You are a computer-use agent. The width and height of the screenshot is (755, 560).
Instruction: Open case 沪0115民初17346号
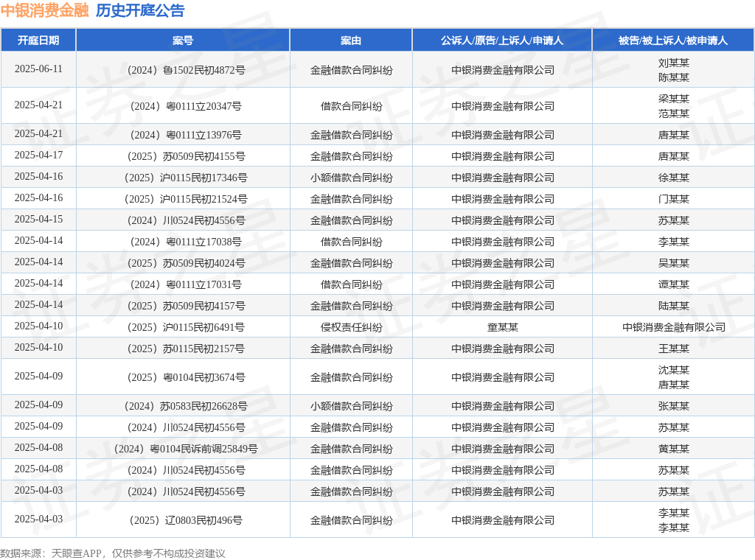point(187,178)
